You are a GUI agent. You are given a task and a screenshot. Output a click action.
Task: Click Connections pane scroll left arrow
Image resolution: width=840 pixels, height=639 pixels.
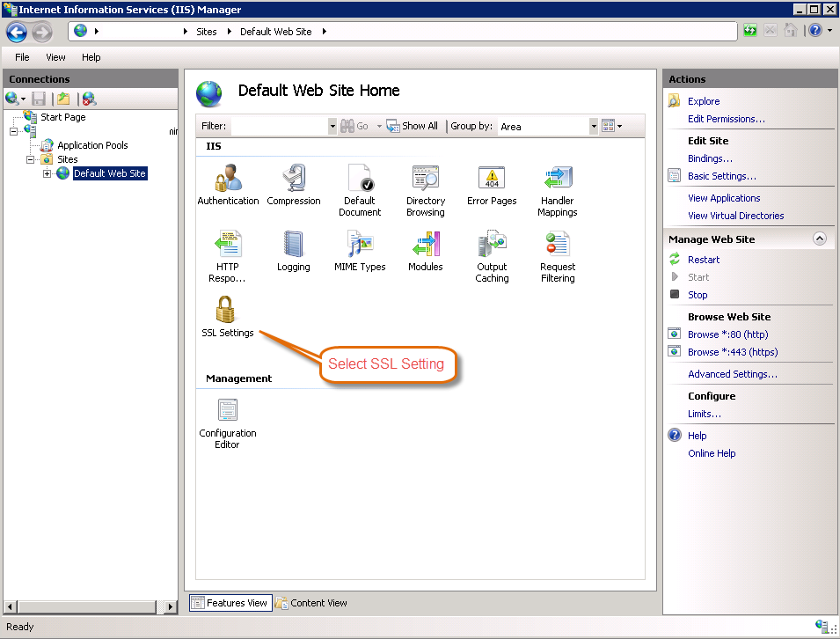coord(11,607)
